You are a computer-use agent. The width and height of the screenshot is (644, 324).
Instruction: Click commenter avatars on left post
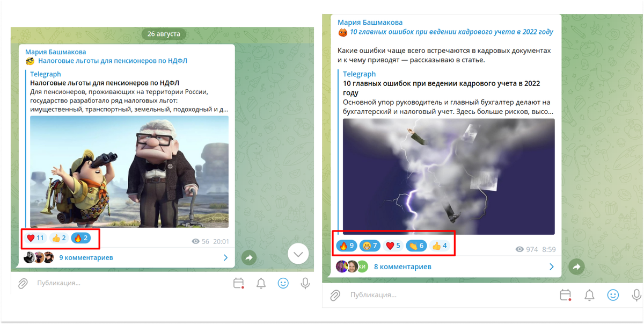tap(39, 258)
